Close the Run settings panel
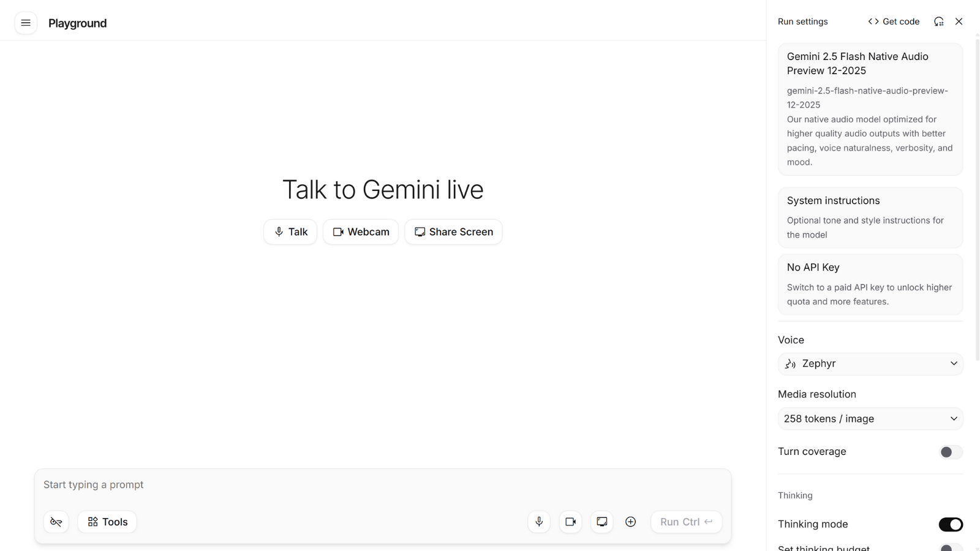The width and height of the screenshot is (980, 551). (x=959, y=21)
